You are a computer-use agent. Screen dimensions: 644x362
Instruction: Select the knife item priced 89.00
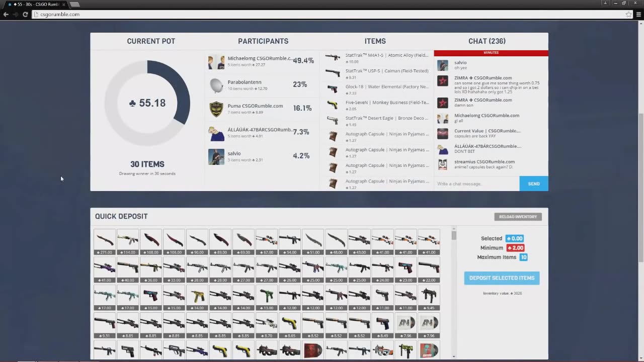(220, 242)
